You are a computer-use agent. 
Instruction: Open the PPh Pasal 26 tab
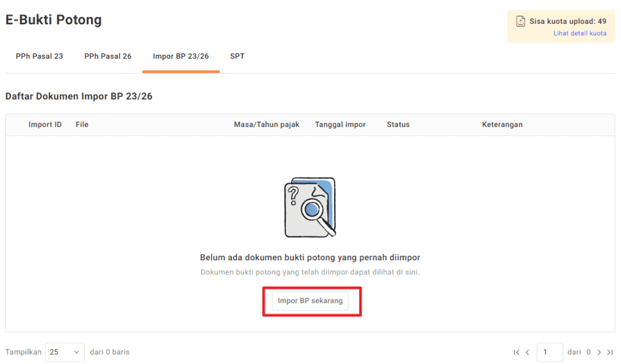107,56
